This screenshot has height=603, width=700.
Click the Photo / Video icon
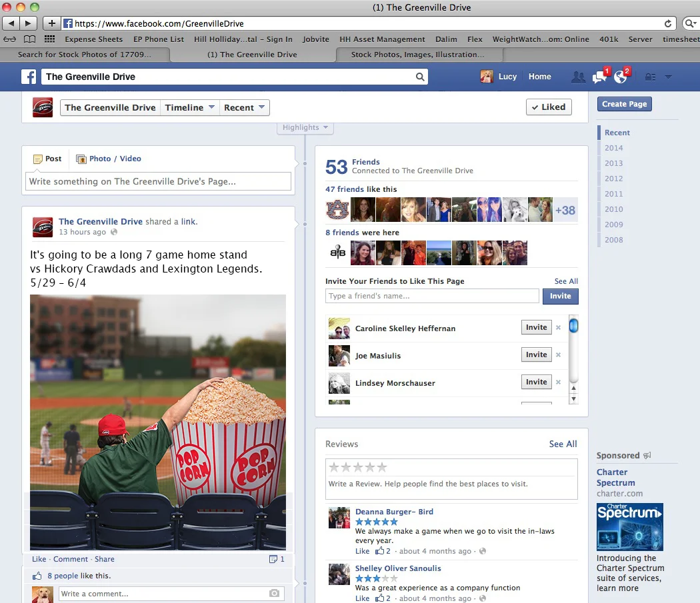pyautogui.click(x=81, y=159)
